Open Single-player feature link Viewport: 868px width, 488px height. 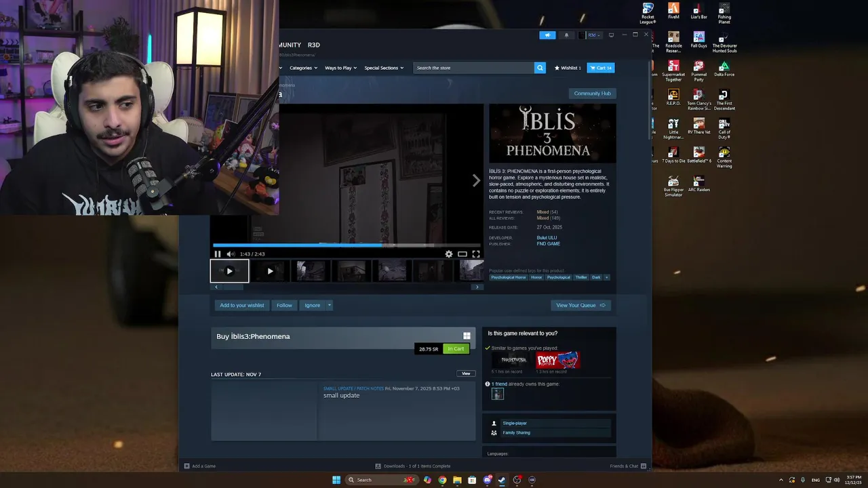point(515,423)
